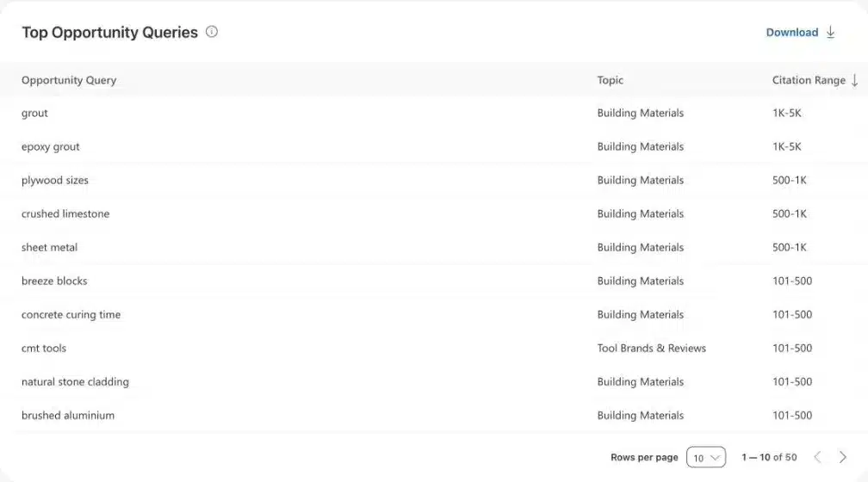This screenshot has width=868, height=482.
Task: Click the Download link
Action: pos(791,32)
